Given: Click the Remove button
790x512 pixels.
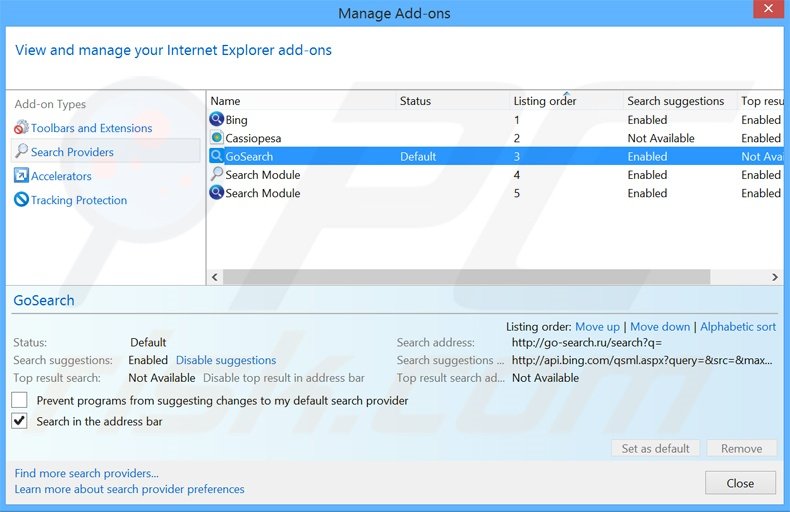Looking at the screenshot, I should [x=742, y=448].
